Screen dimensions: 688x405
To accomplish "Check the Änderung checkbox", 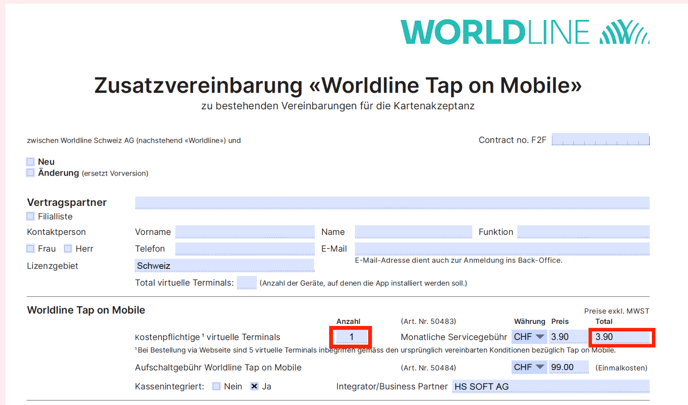I will pos(30,173).
